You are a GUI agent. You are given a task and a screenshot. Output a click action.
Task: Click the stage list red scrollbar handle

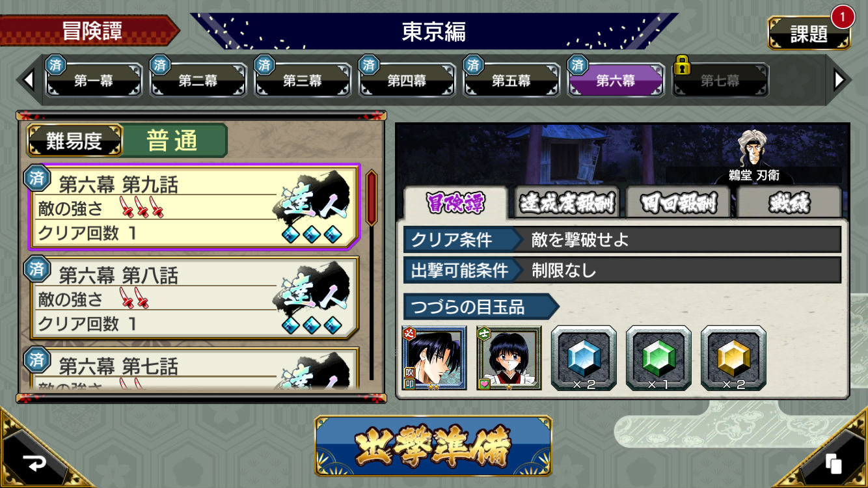click(x=372, y=198)
